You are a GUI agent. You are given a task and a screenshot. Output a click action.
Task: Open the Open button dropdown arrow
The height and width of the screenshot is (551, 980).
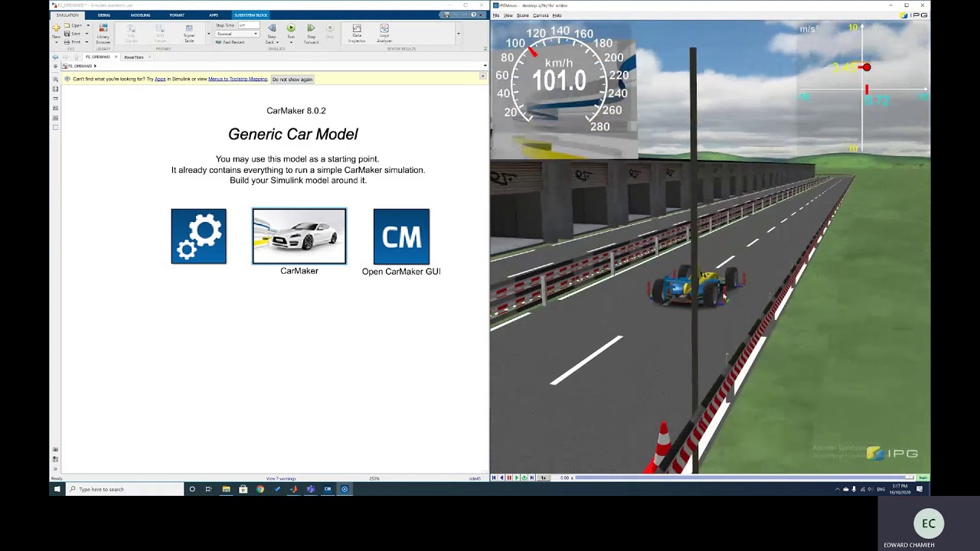tap(88, 25)
